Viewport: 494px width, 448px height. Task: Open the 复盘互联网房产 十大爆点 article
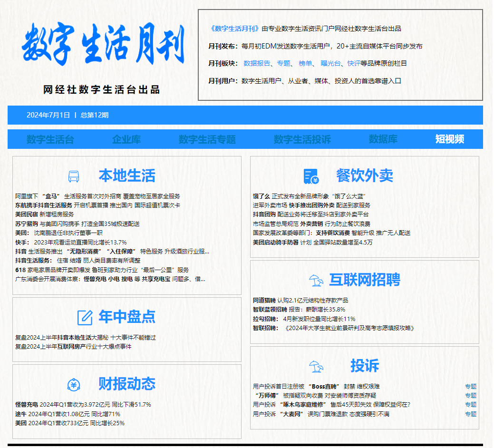pos(73,347)
